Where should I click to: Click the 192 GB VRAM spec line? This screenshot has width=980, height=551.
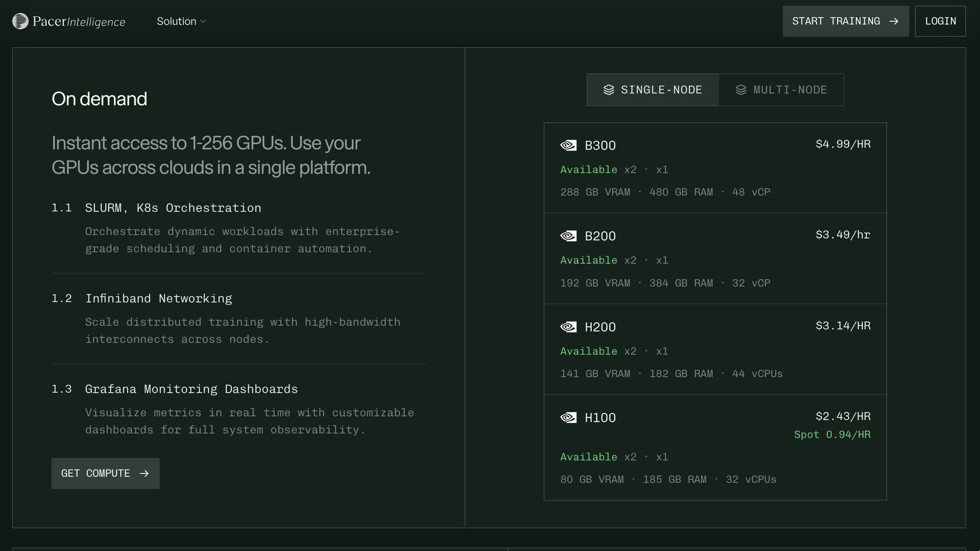666,283
